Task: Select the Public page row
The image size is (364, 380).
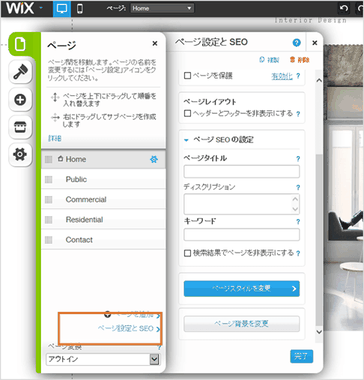Action: point(103,179)
